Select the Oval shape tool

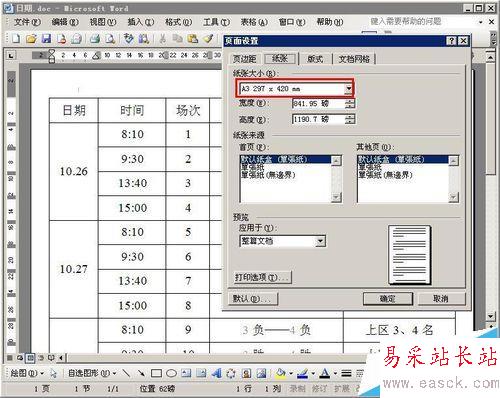(171, 373)
